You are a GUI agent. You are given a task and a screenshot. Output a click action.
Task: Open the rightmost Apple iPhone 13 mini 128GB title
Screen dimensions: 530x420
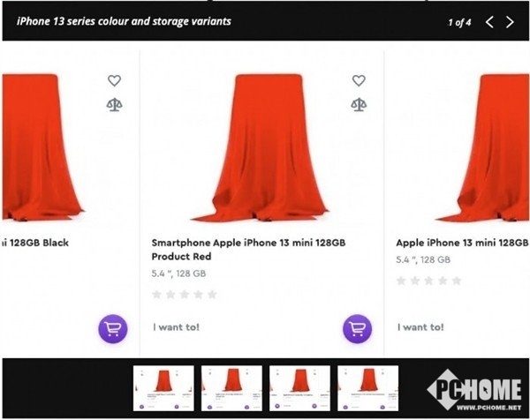pyautogui.click(x=462, y=243)
